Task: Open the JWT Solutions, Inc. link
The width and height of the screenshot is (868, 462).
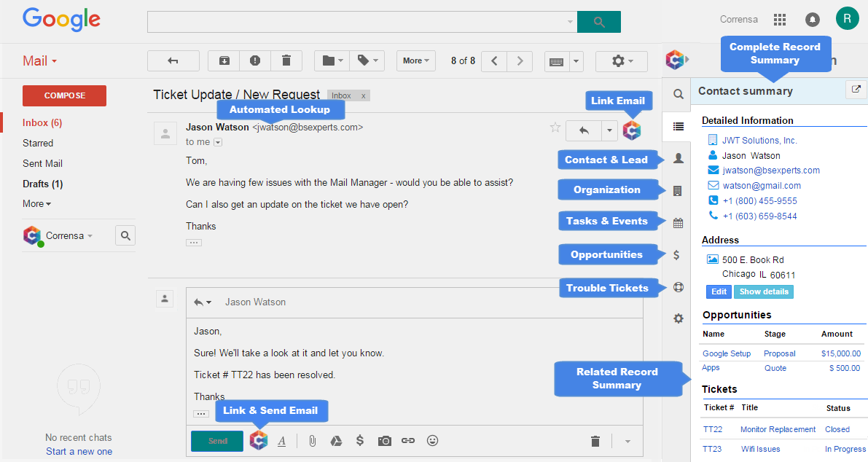Action: [759, 141]
